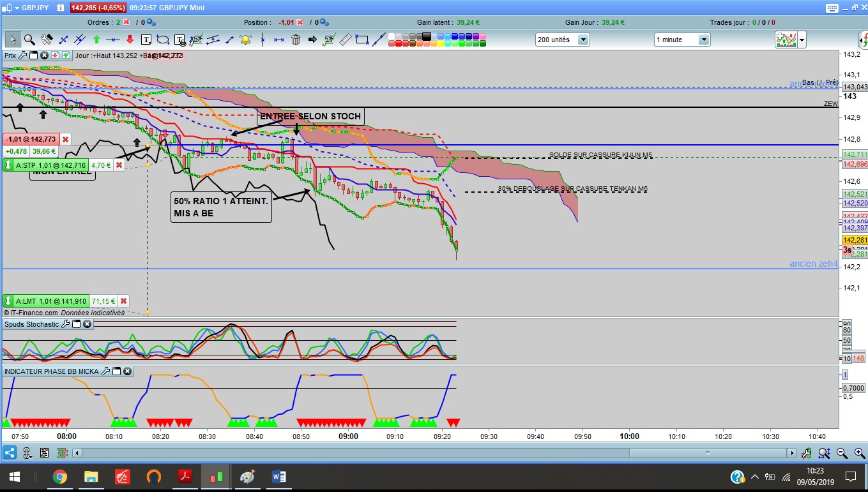Click the trash bin delete-objects icon
Image resolution: width=868 pixels, height=492 pixels.
tap(296, 40)
